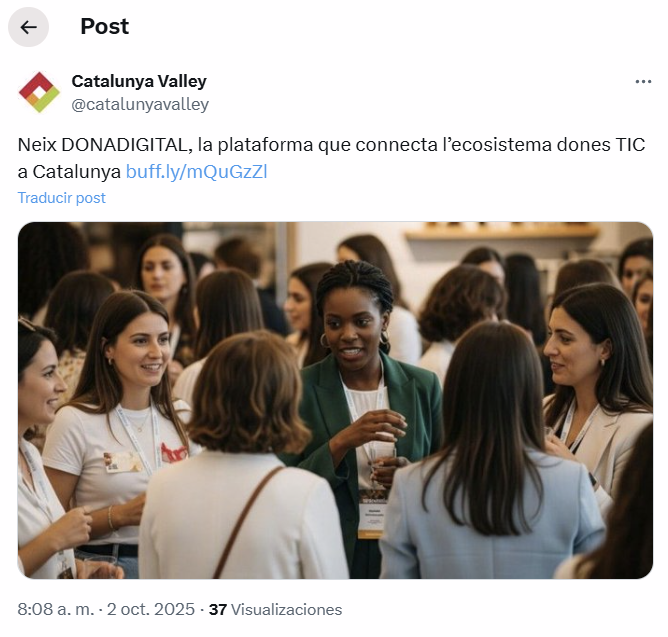View the 37 Visualizaciones count
Viewport: 668px width, 637px height.
275,609
